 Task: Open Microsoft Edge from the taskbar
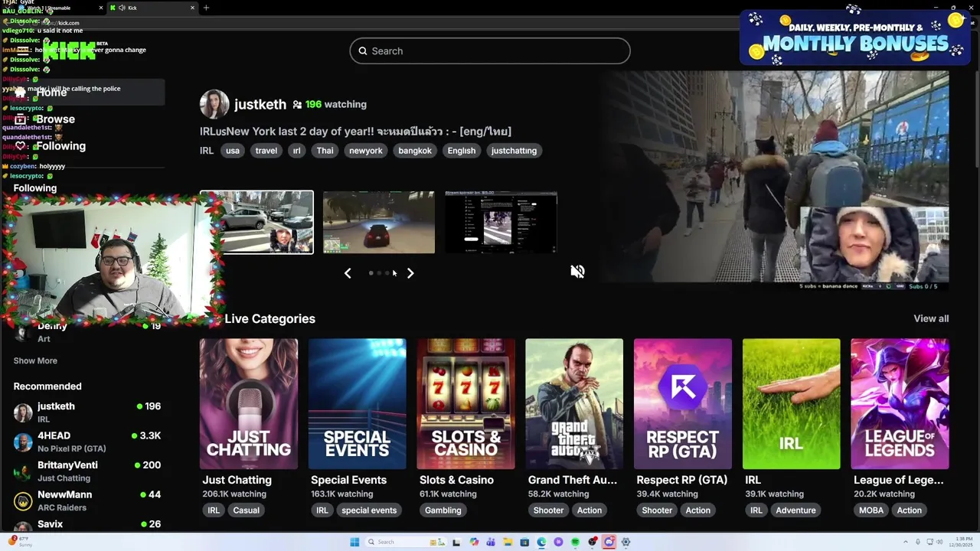coord(541,542)
